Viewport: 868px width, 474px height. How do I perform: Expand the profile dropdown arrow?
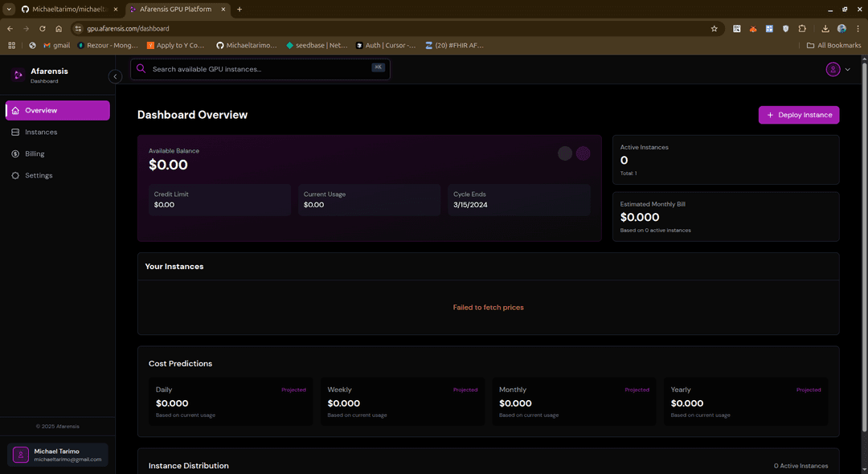click(847, 69)
